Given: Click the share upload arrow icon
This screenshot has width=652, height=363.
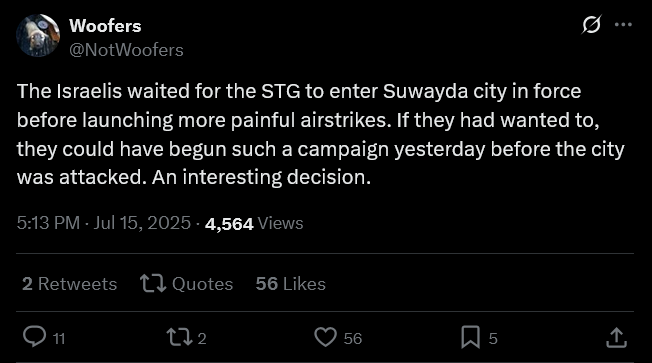Looking at the screenshot, I should point(616,337).
